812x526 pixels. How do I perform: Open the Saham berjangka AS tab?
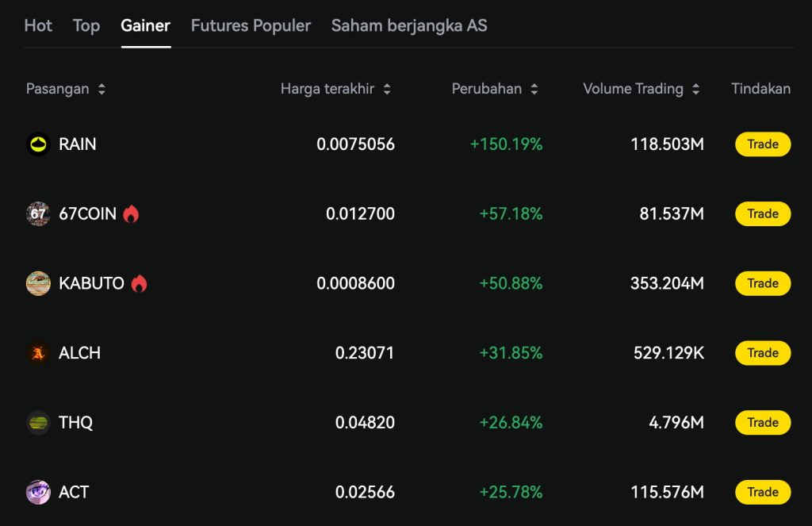(x=409, y=25)
